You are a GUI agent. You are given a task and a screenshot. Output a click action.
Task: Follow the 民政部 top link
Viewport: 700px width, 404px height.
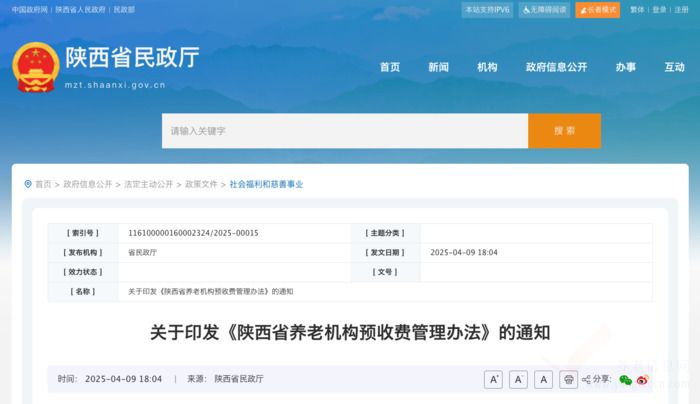tap(124, 10)
